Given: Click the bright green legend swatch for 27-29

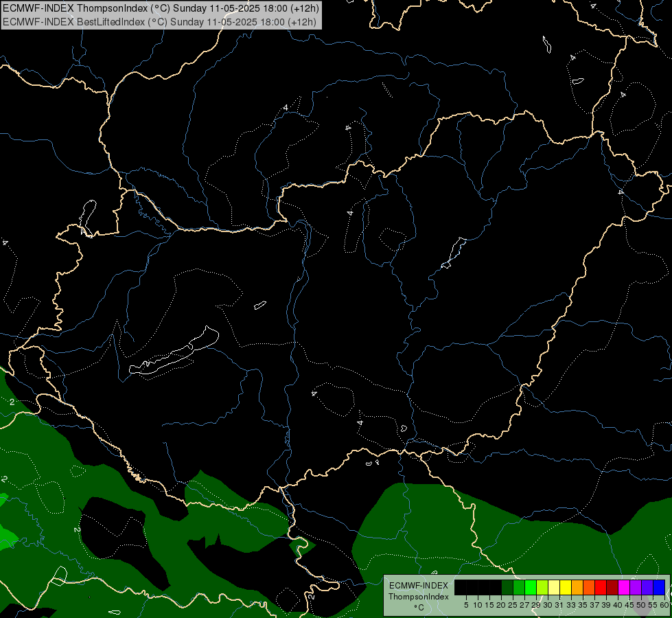Looking at the screenshot, I should point(531,587).
